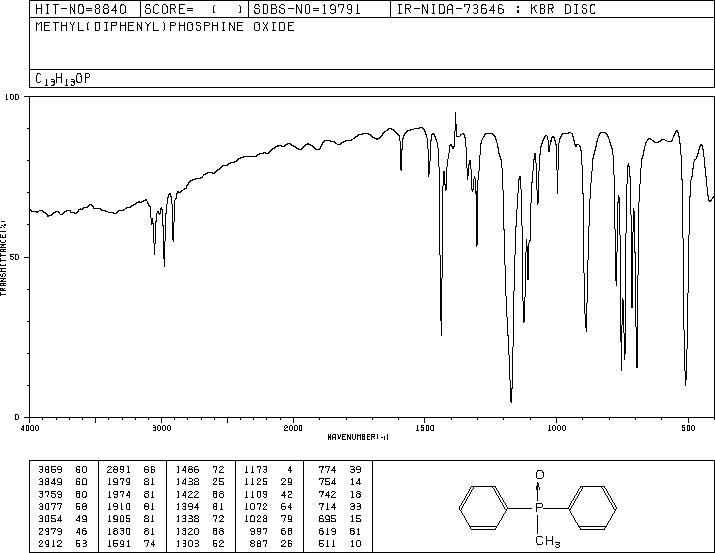Viewport: 715px width, 553px height.
Task: Click the 2000 tick label on x-axis
Action: point(293,428)
